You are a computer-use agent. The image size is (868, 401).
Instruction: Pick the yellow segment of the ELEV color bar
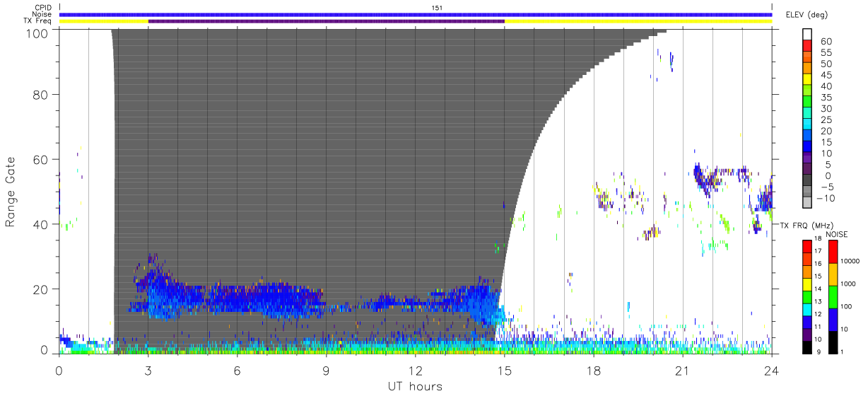click(808, 79)
